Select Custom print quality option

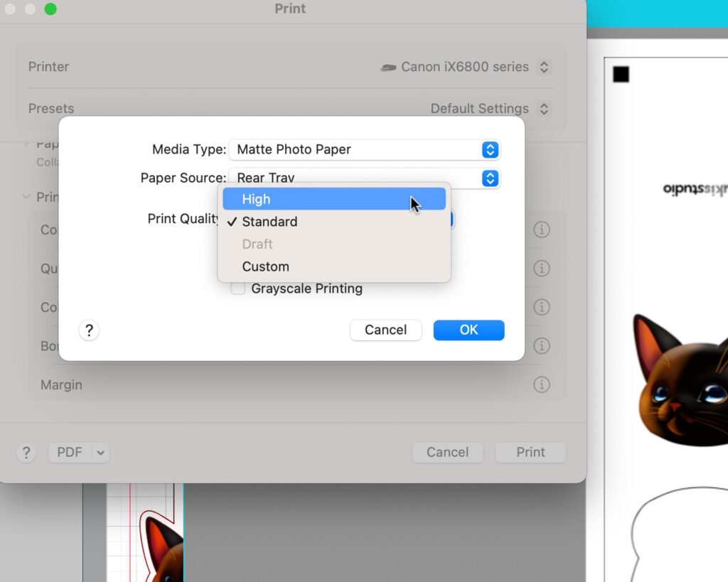click(x=334, y=266)
